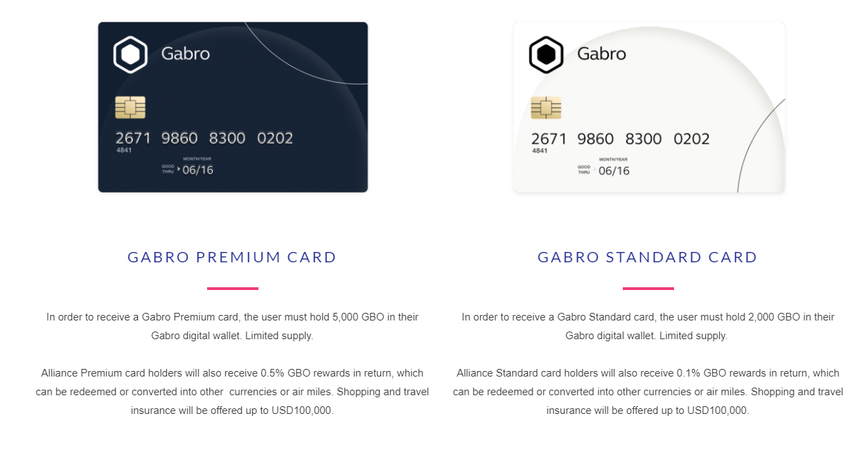This screenshot has width=868, height=461.
Task: Click the 0.5% GBO rewards paragraph
Action: pyautogui.click(x=233, y=392)
